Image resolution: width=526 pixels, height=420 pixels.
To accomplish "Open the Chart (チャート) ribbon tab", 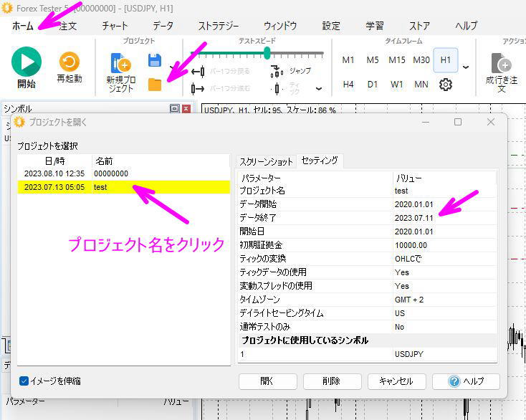I will tap(115, 26).
